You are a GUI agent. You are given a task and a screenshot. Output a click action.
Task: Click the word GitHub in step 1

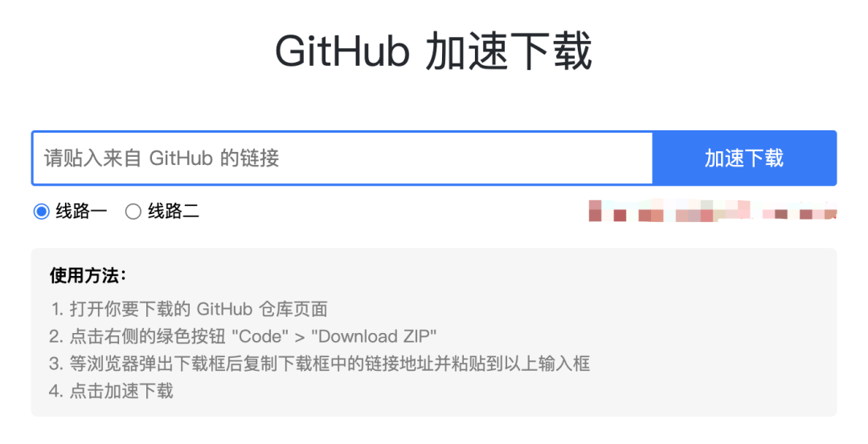pos(224,309)
